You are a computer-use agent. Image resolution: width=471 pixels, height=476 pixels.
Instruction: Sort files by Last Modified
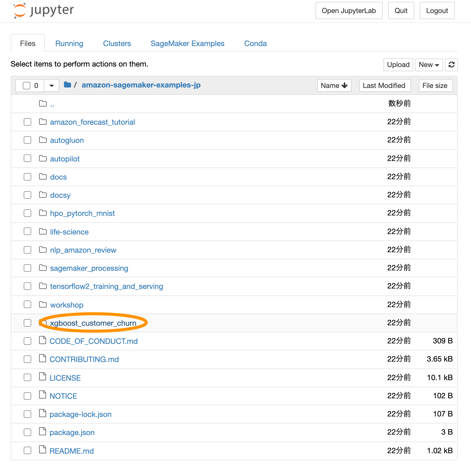[x=385, y=85]
